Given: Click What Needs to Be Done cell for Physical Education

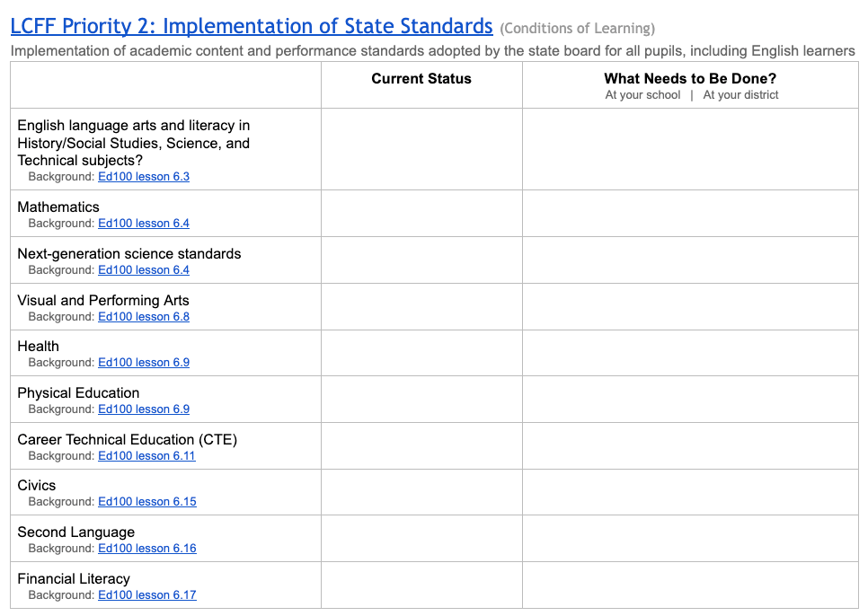Looking at the screenshot, I should pyautogui.click(x=690, y=400).
